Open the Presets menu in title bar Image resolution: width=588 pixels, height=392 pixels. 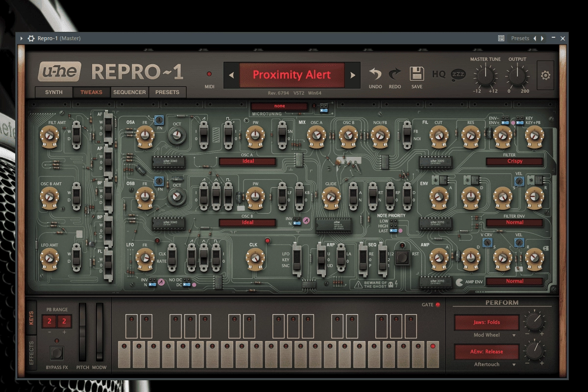click(520, 38)
